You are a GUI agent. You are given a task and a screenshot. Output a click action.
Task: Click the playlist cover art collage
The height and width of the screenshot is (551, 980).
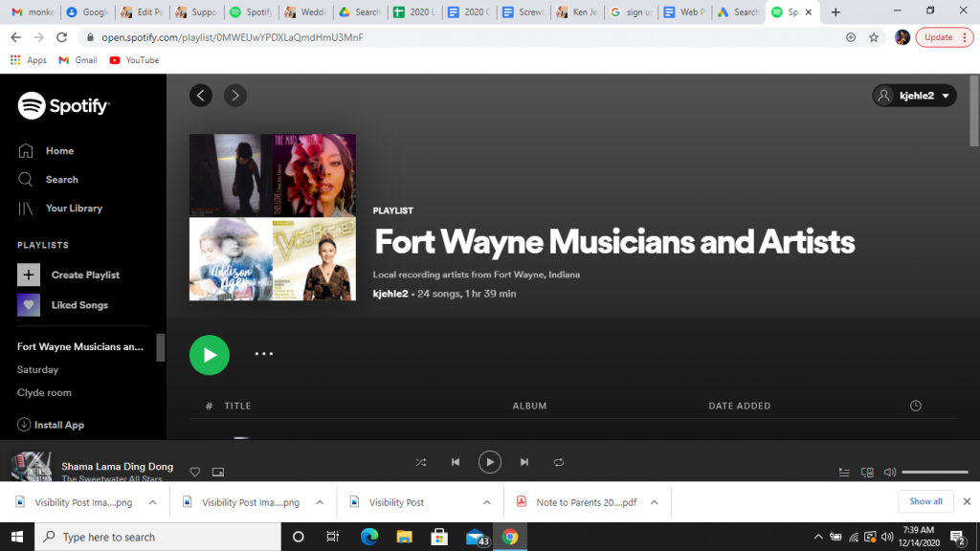tap(273, 217)
